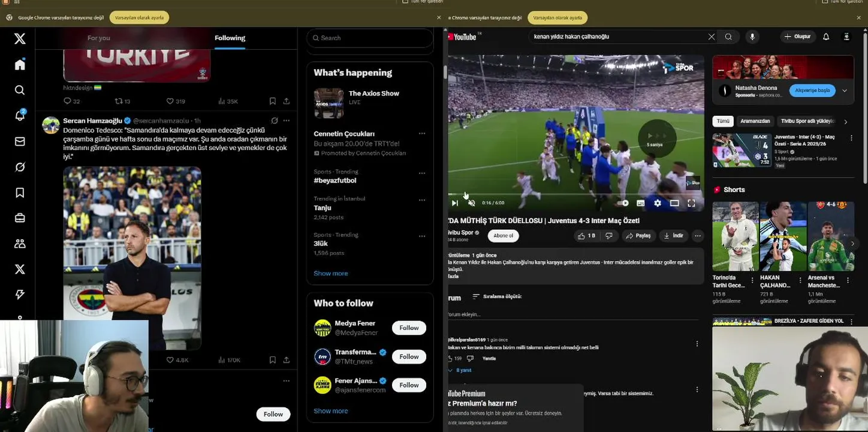The height and width of the screenshot is (432, 868).
Task: Expand Natasha Denona sponsor ad chevron
Action: coord(845,91)
